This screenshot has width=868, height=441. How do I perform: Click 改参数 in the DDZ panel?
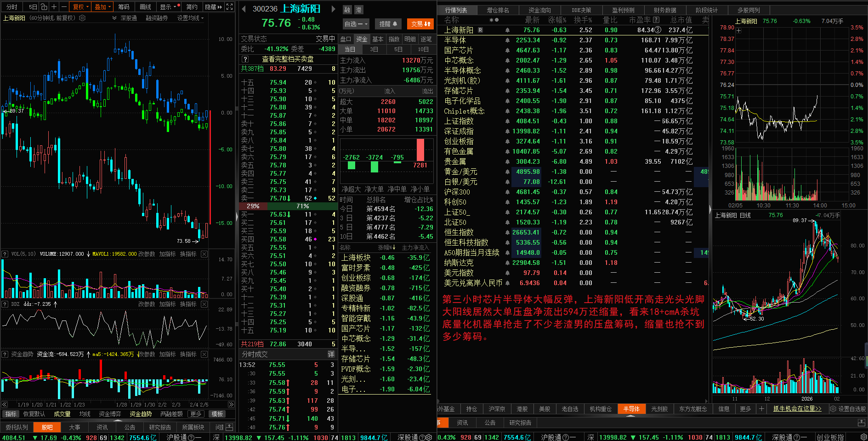tap(147, 304)
